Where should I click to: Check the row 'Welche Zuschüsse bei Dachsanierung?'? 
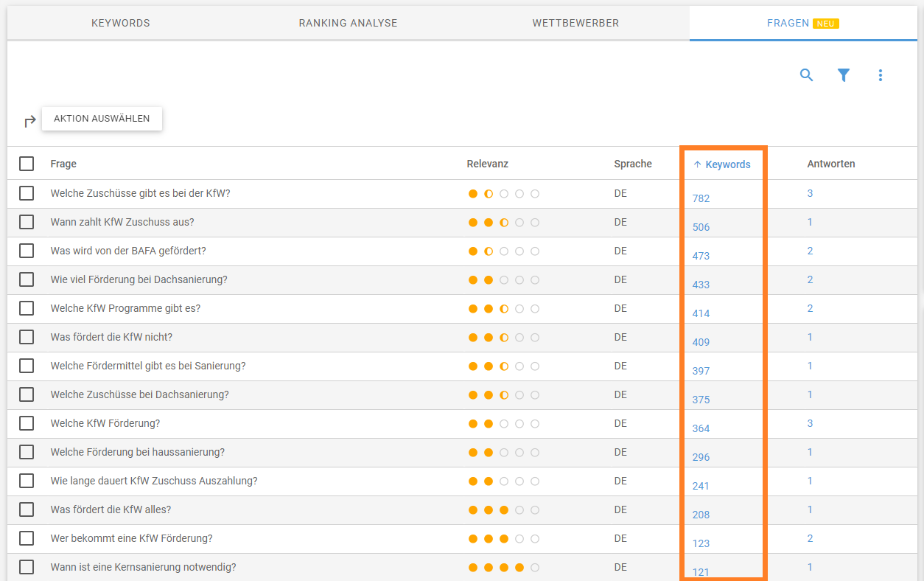[27, 394]
